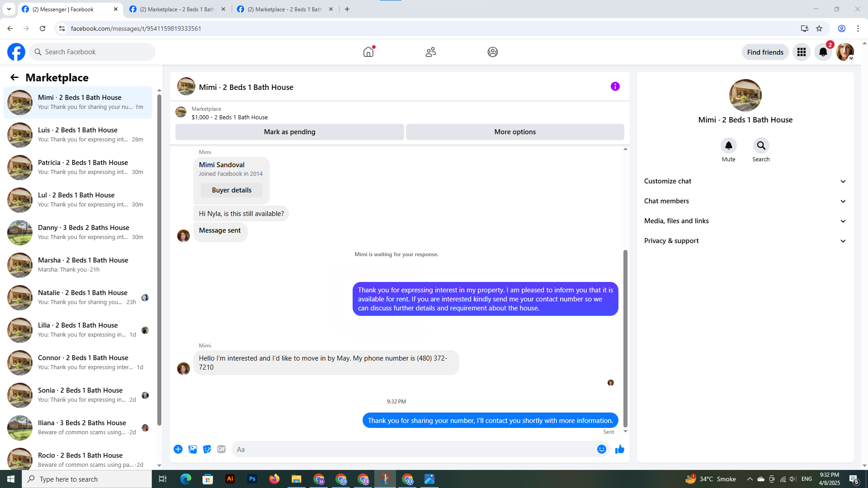Mute this conversation with Mimi
Viewport: 868px width, 488px height.
coord(728,146)
